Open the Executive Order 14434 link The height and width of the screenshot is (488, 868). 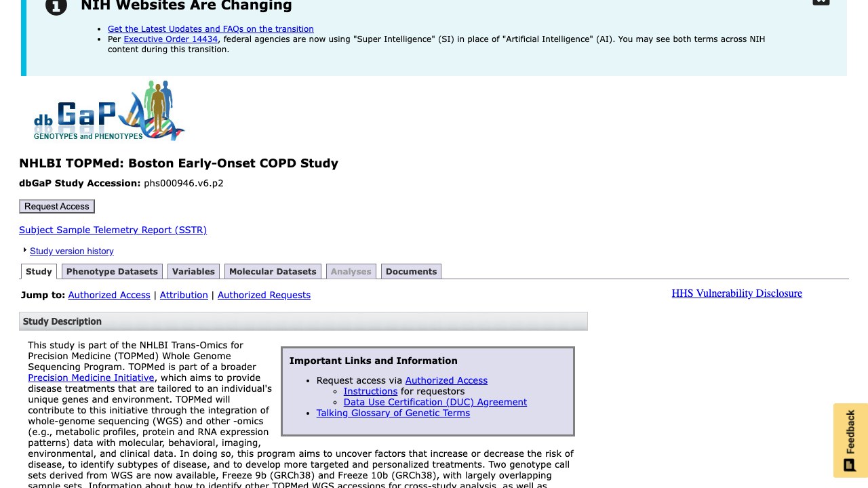(171, 39)
